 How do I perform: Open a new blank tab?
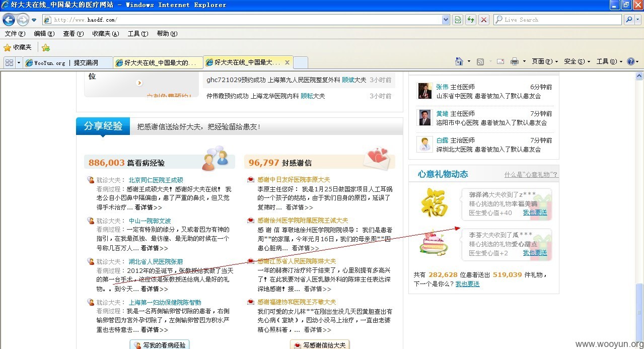pos(300,63)
